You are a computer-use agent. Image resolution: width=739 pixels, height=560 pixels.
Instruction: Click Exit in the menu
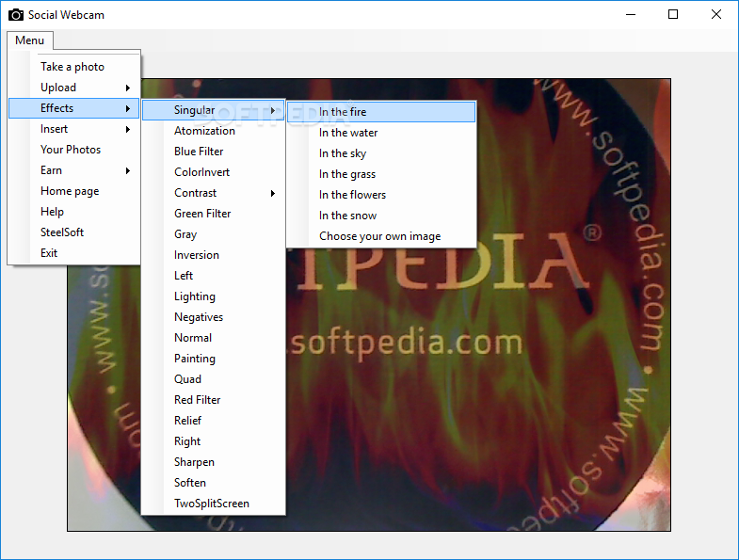click(x=74, y=253)
